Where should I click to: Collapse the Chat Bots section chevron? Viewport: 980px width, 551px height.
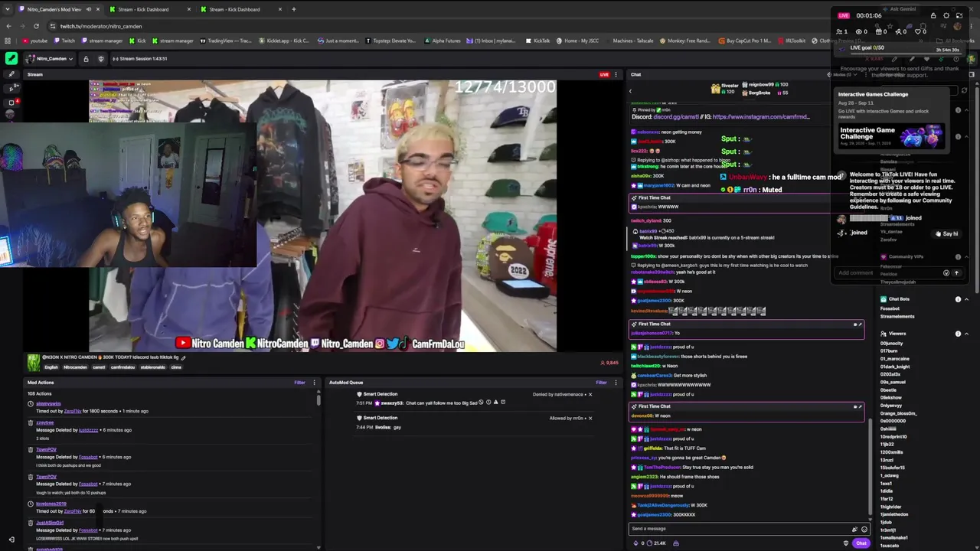966,299
